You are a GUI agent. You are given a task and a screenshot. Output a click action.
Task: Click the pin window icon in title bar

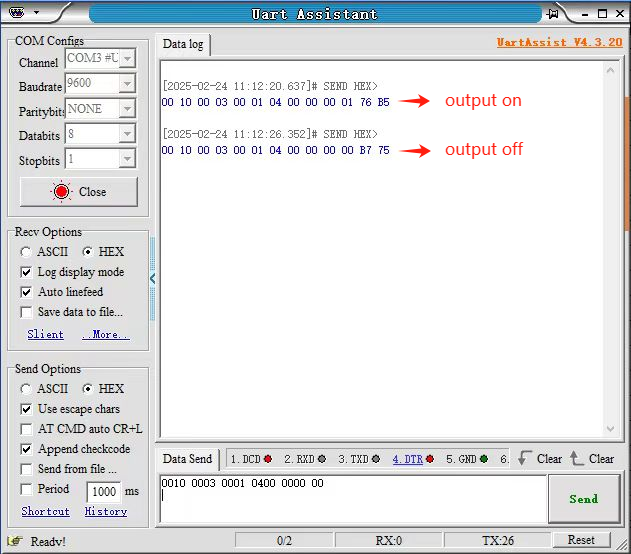[x=553, y=14]
